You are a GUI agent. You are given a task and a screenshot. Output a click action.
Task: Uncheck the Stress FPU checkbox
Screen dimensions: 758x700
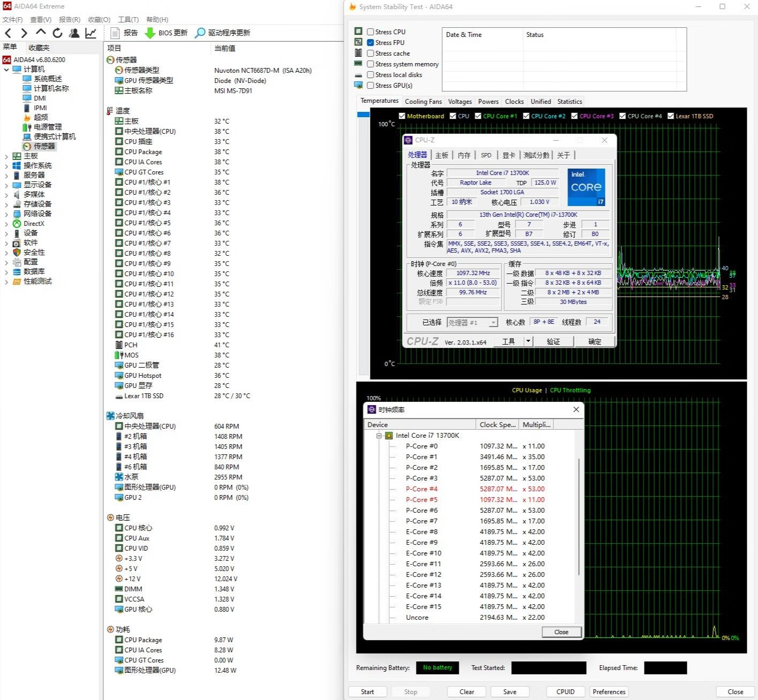pos(370,42)
